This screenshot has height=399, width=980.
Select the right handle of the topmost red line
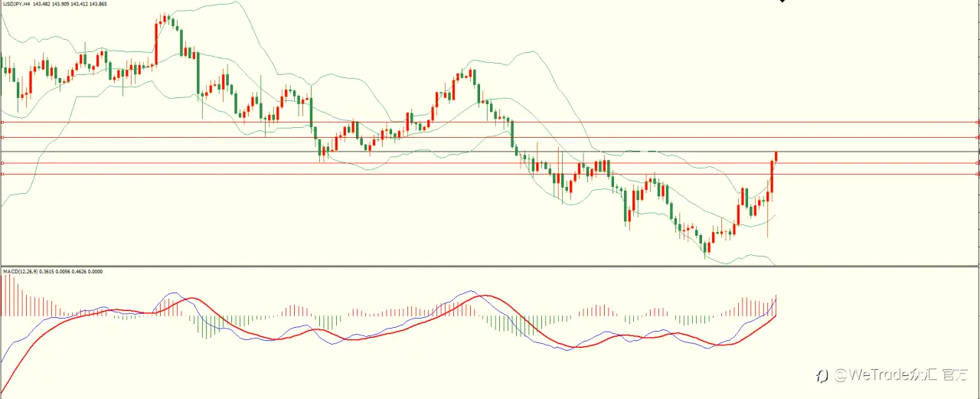pyautogui.click(x=978, y=122)
